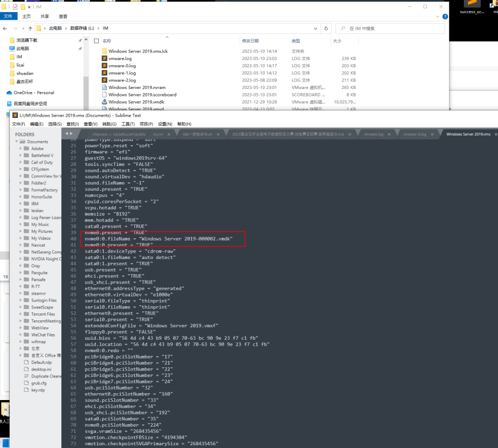The width and height of the screenshot is (498, 448).
Task: Switch to the 主页 ribbon tab
Action: tap(27, 17)
